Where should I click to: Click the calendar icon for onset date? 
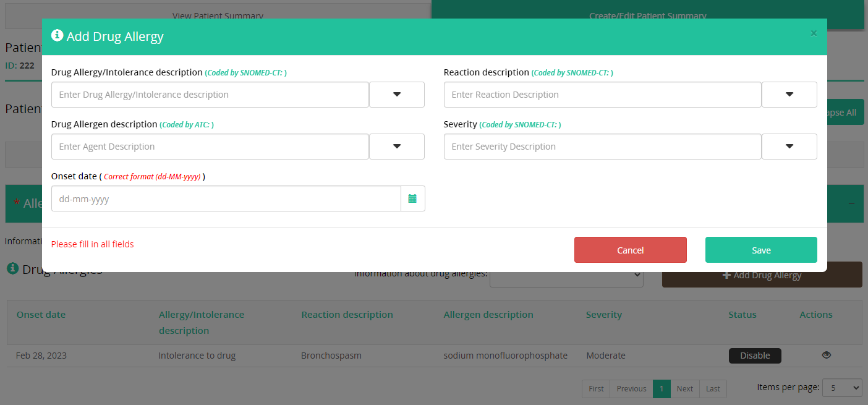(x=412, y=198)
